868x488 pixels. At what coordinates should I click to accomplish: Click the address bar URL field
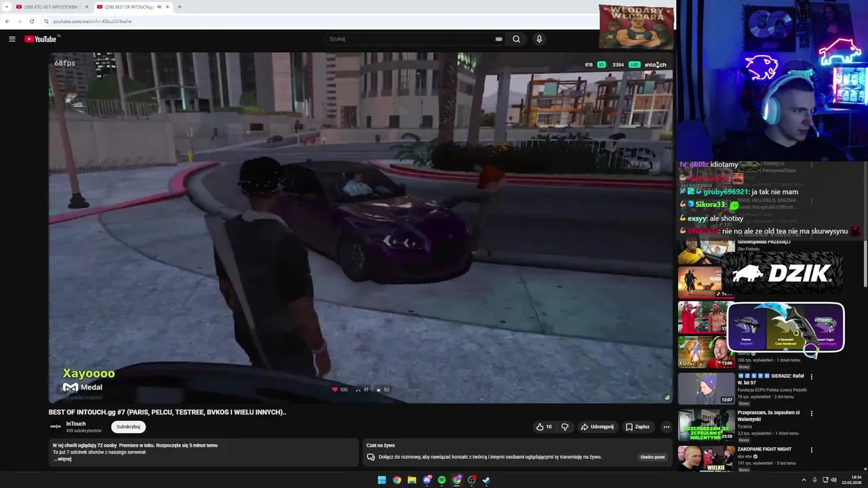pos(319,21)
